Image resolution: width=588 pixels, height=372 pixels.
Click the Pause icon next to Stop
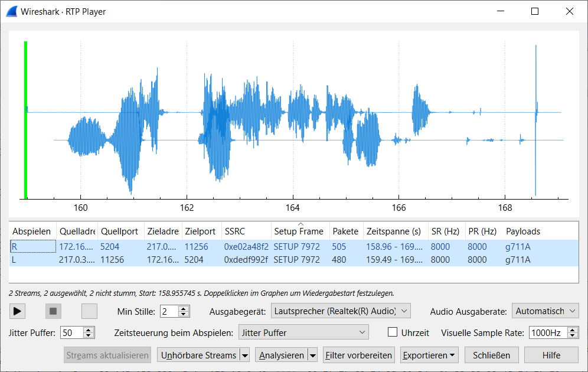(x=89, y=311)
